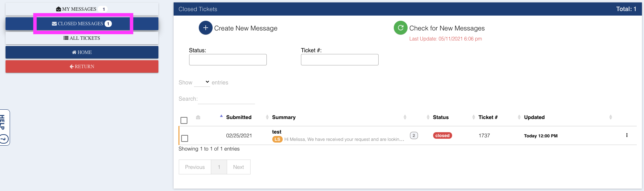The height and width of the screenshot is (191, 644).
Task: Go to Closed Messages in sidebar
Action: pos(82,24)
